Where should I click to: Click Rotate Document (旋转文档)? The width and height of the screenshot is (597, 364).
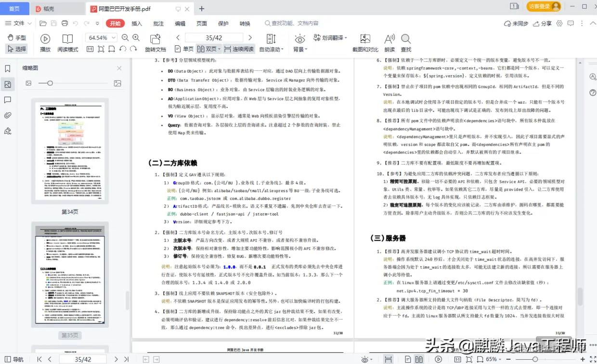(156, 43)
